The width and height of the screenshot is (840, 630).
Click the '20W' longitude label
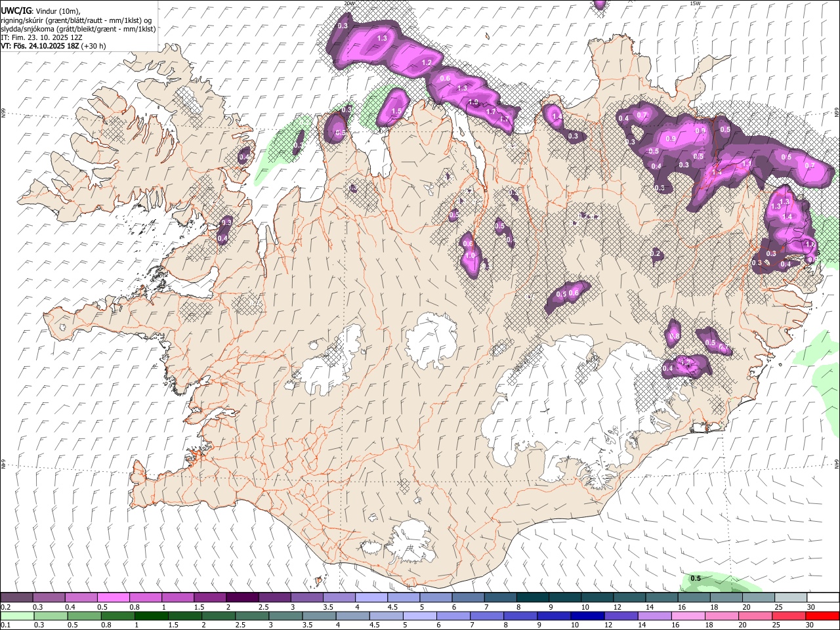[x=349, y=3]
